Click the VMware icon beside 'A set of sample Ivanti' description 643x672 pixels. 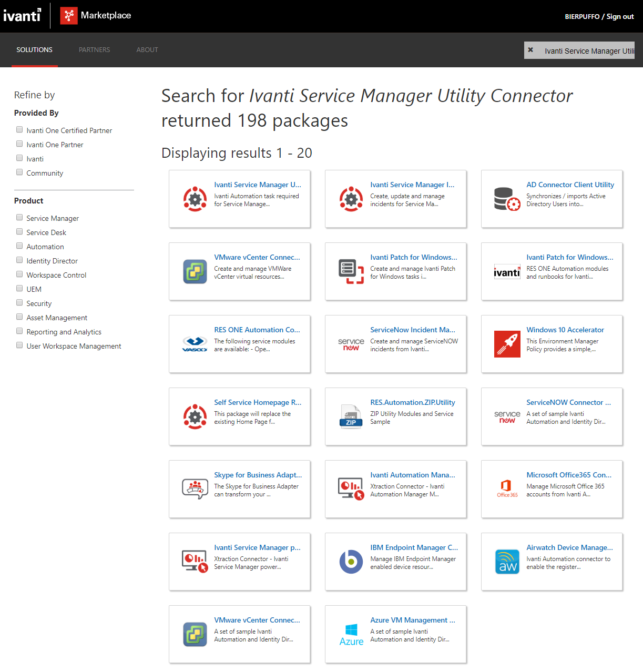pyautogui.click(x=195, y=634)
